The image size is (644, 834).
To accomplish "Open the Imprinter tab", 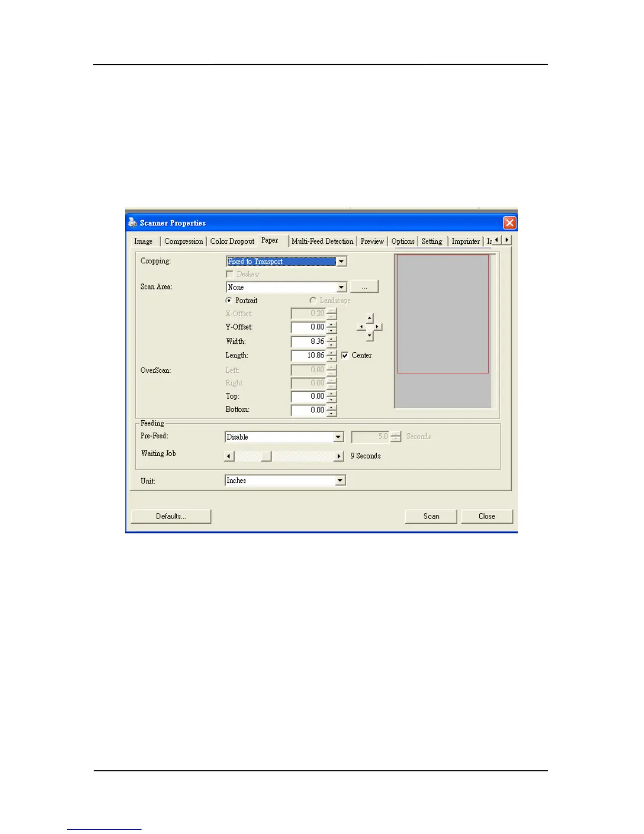I will coord(466,241).
